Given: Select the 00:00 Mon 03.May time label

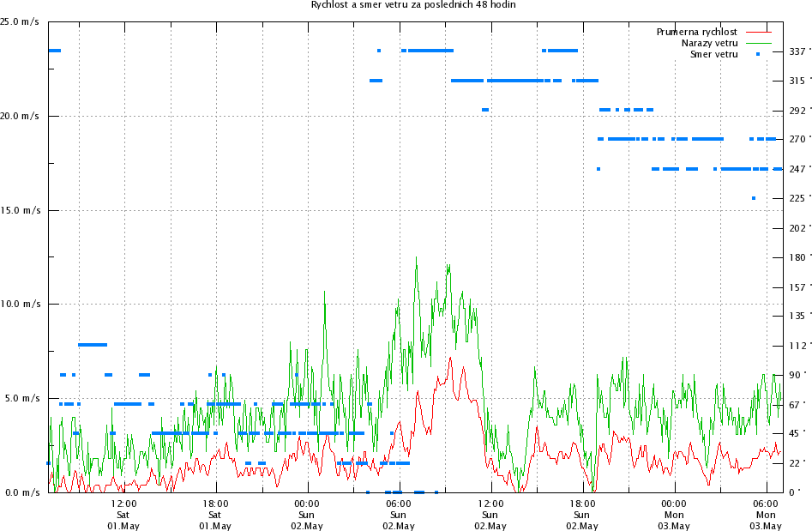Looking at the screenshot, I should (x=673, y=514).
